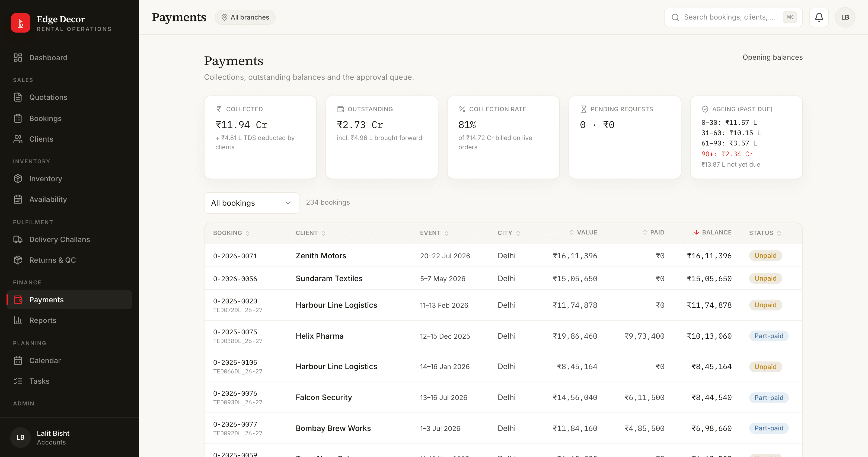Toggle Balance column sort direction
The height and width of the screenshot is (457, 868).
tap(713, 232)
